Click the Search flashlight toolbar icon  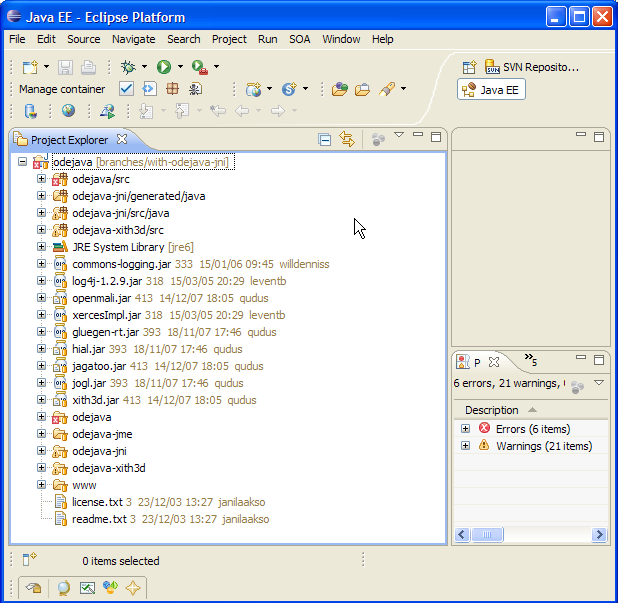[387, 89]
